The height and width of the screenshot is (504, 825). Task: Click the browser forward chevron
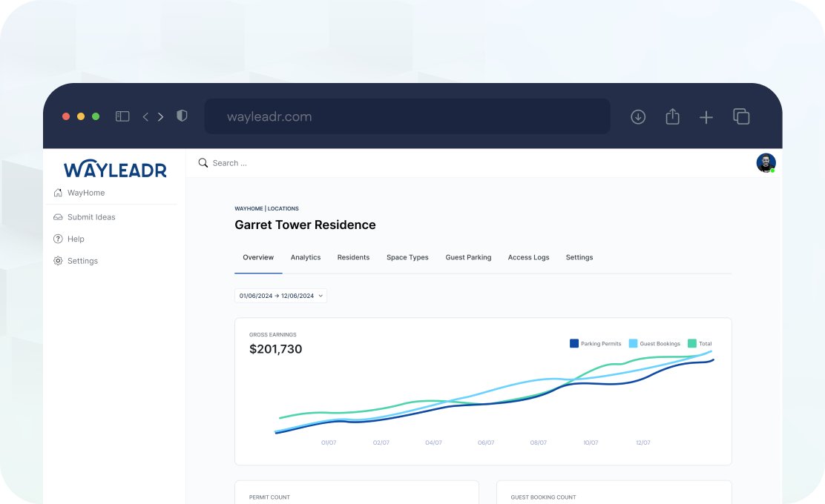[160, 116]
